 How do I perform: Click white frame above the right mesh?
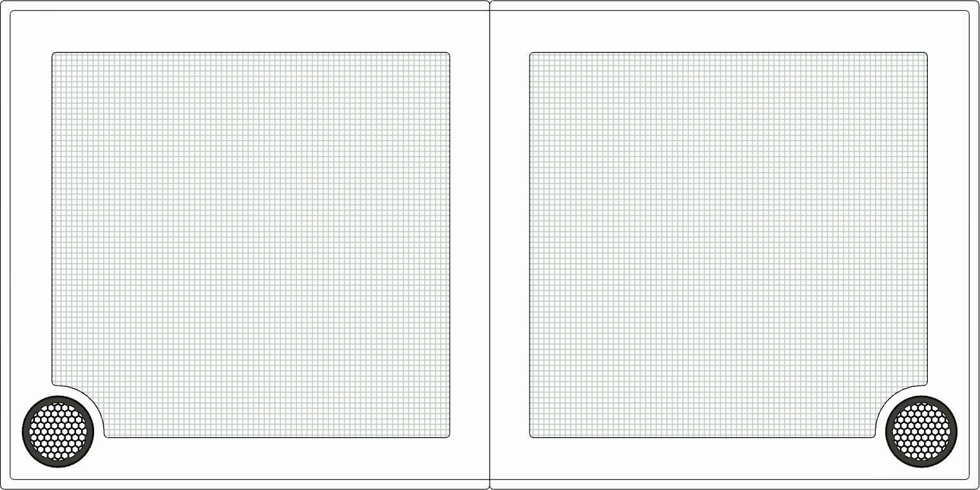pos(728,32)
